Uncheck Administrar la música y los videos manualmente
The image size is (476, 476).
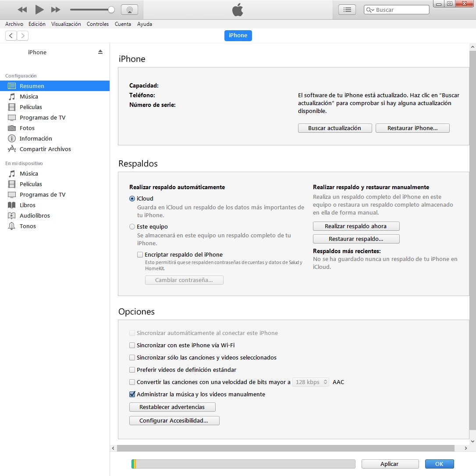[132, 394]
